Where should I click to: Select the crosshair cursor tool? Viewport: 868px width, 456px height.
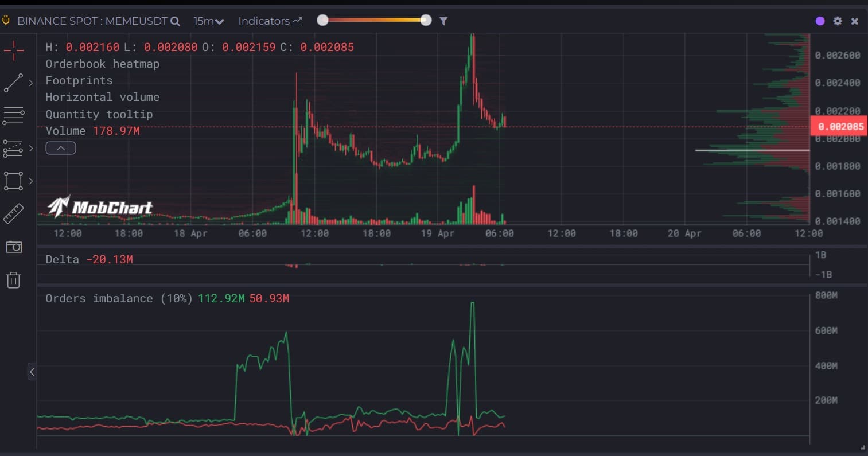pos(14,50)
